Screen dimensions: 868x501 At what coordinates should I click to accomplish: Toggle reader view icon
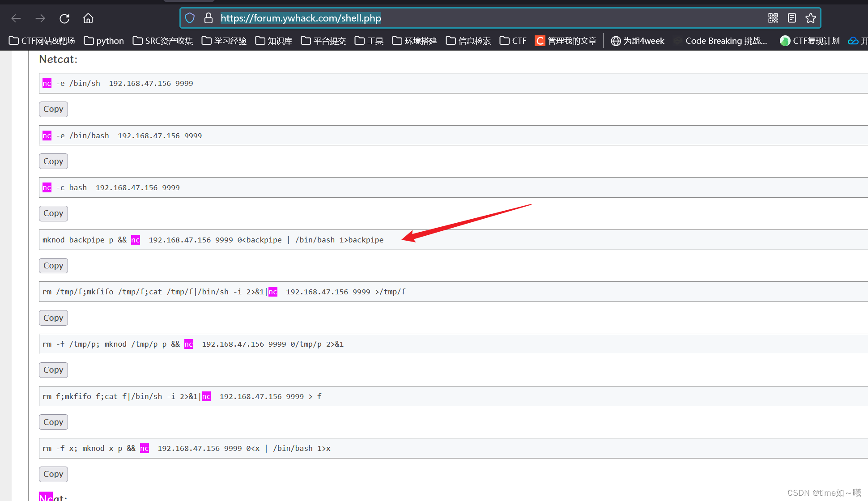(792, 18)
